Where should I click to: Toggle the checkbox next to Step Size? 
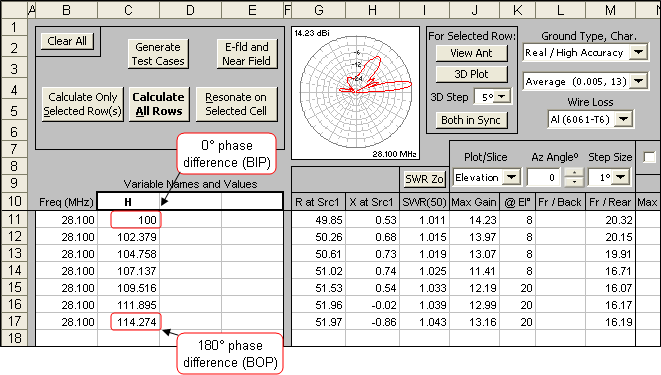pos(650,157)
